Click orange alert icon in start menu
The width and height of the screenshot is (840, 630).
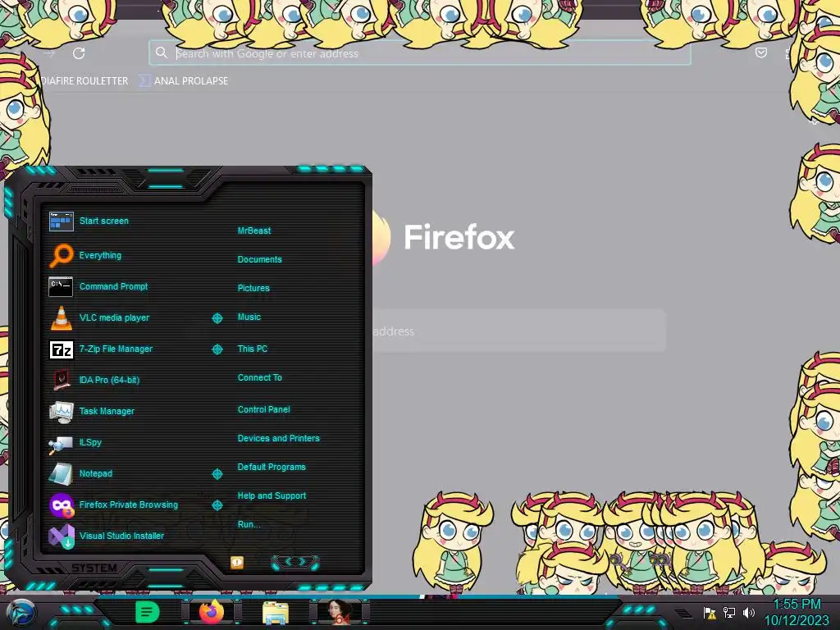pyautogui.click(x=237, y=562)
